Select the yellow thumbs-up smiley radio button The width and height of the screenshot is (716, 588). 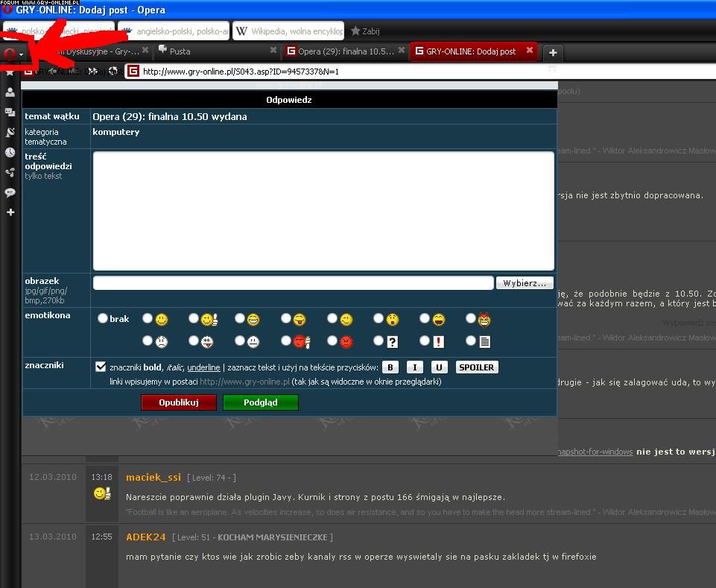194,318
